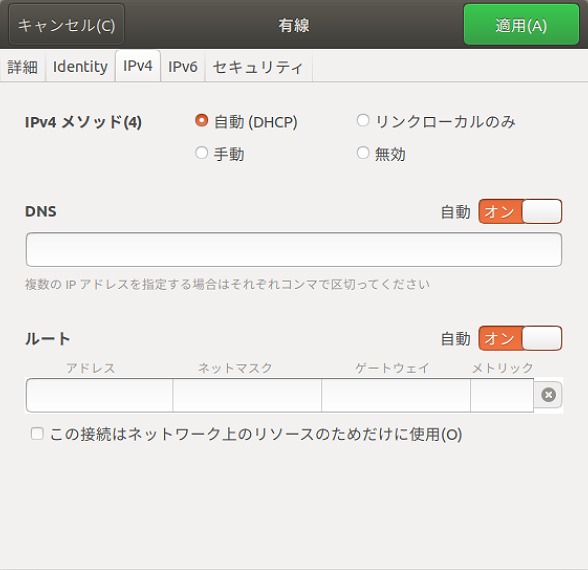Click the route ネットマスク input field
Viewport: 588px width, 570px height.
coord(247,395)
